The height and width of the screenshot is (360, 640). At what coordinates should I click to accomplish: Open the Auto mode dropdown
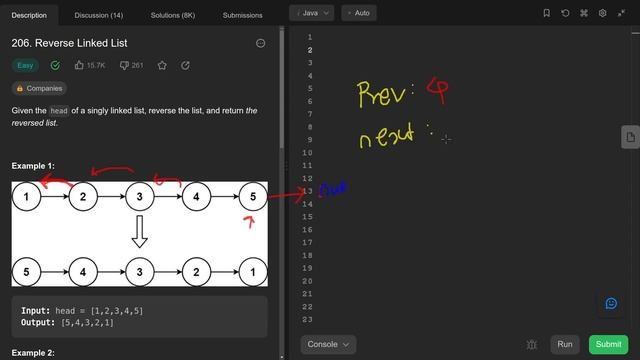click(x=359, y=13)
